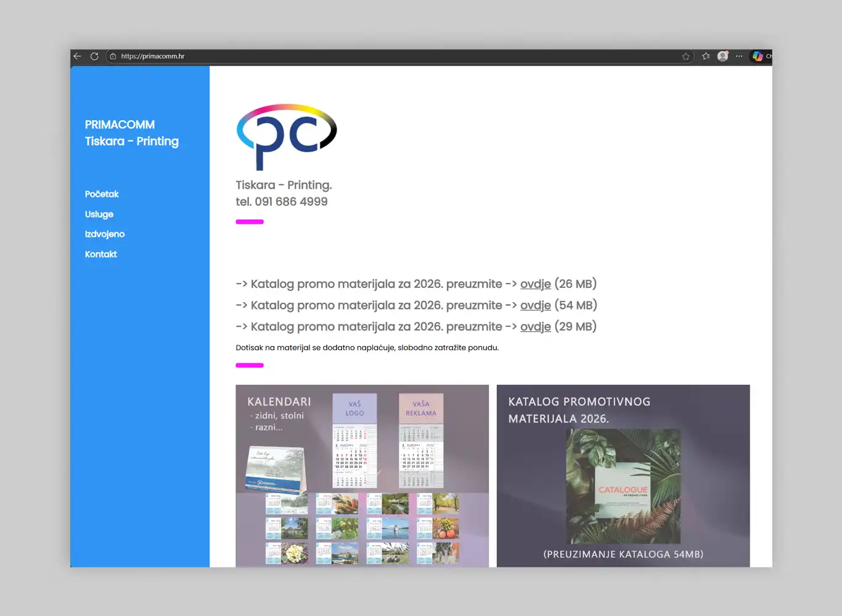Go to Početak in sidebar menu

tap(102, 194)
